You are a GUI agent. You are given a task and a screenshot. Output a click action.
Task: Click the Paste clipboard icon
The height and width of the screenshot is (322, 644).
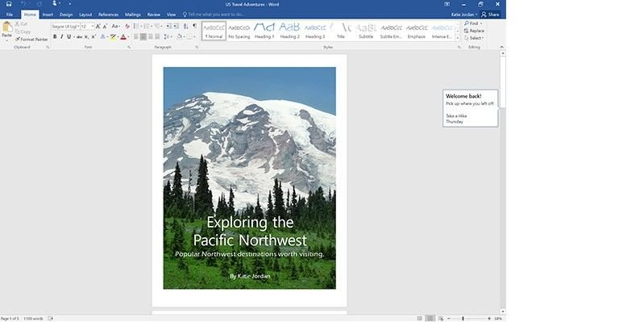6,29
